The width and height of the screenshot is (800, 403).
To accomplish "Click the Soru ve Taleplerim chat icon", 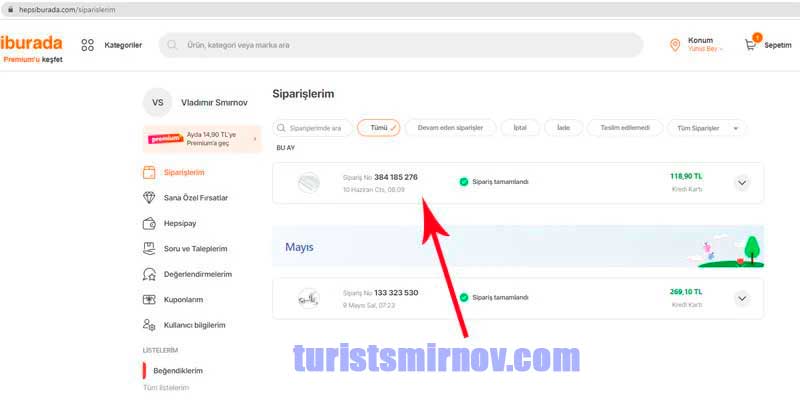I will coord(150,248).
